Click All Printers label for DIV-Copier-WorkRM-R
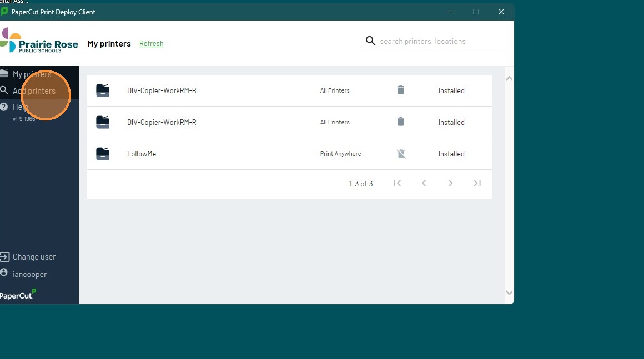644x359 pixels. coord(335,122)
